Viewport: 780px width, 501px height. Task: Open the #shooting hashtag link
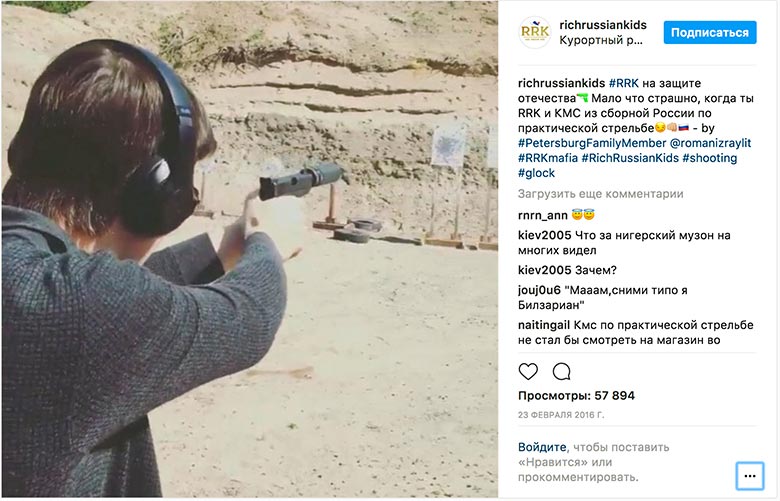tap(709, 158)
